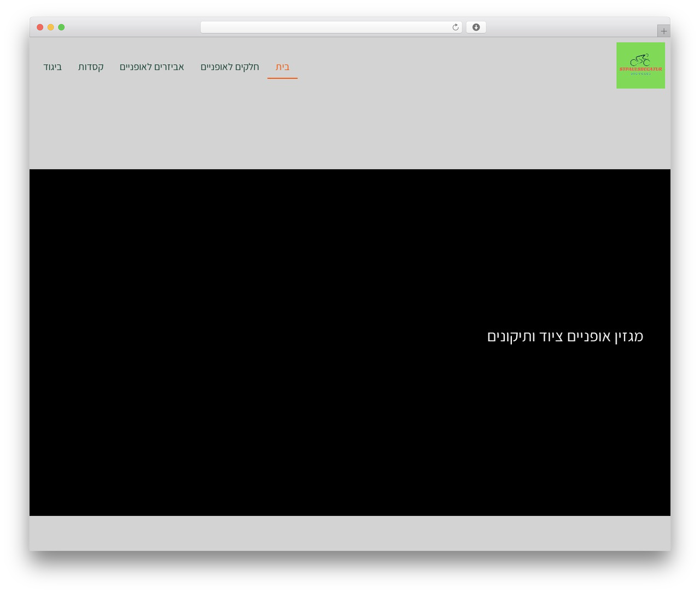The image size is (700, 593).
Task: Click the red STPAULSDECATUR text in logo
Action: click(x=640, y=69)
